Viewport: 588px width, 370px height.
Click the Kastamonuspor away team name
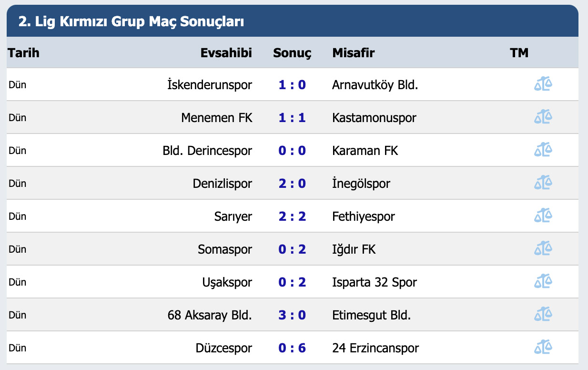(x=374, y=118)
